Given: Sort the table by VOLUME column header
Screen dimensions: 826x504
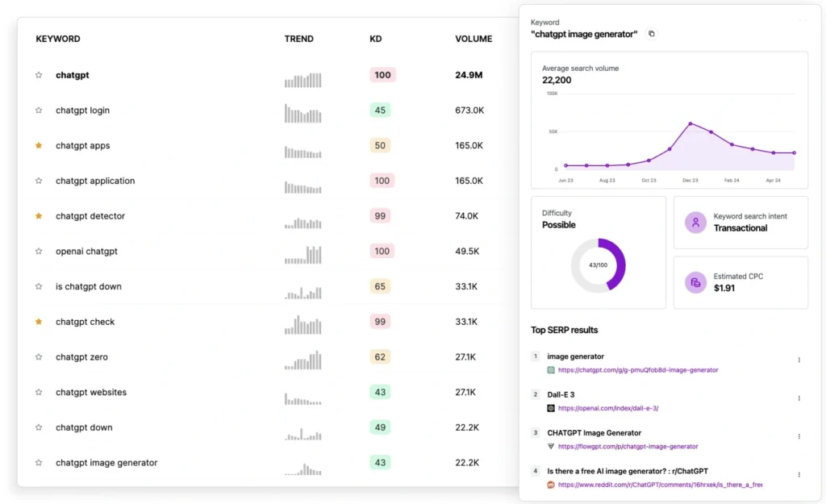Looking at the screenshot, I should [473, 39].
